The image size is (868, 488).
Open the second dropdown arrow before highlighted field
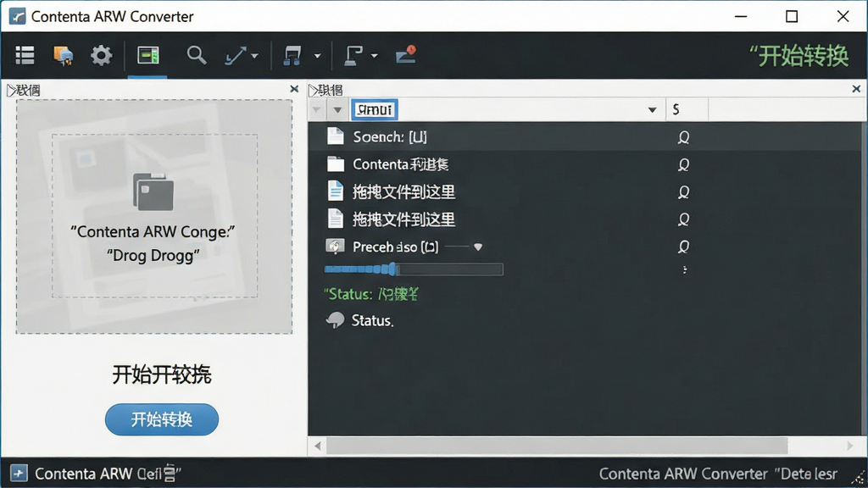coord(337,109)
